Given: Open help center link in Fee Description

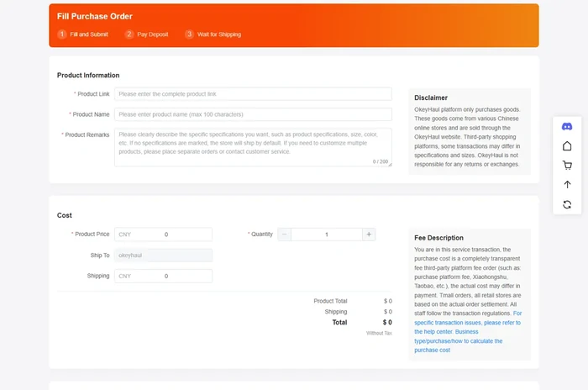Looking at the screenshot, I should click(x=467, y=331).
